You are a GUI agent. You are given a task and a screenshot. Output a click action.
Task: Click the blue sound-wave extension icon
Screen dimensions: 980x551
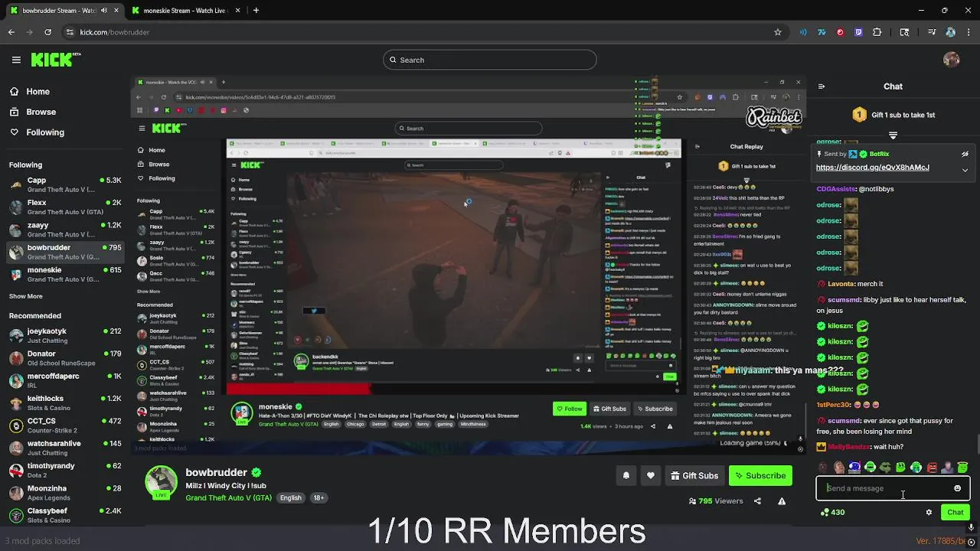(803, 32)
